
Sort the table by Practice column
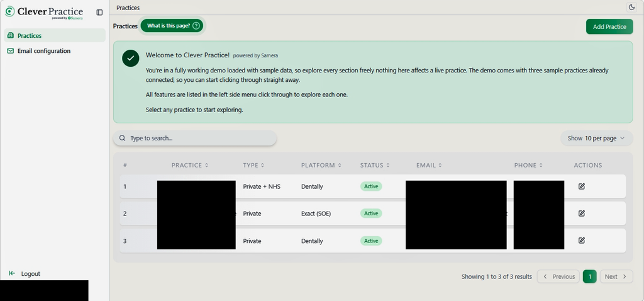click(x=190, y=166)
